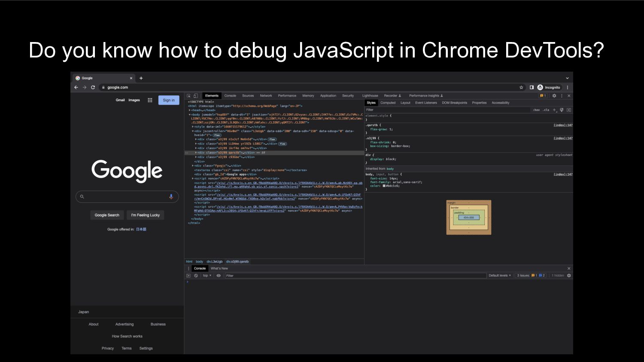Click the flex badge on the L3eUgb div
Viewport: 644px width, 362px height.
(217, 135)
